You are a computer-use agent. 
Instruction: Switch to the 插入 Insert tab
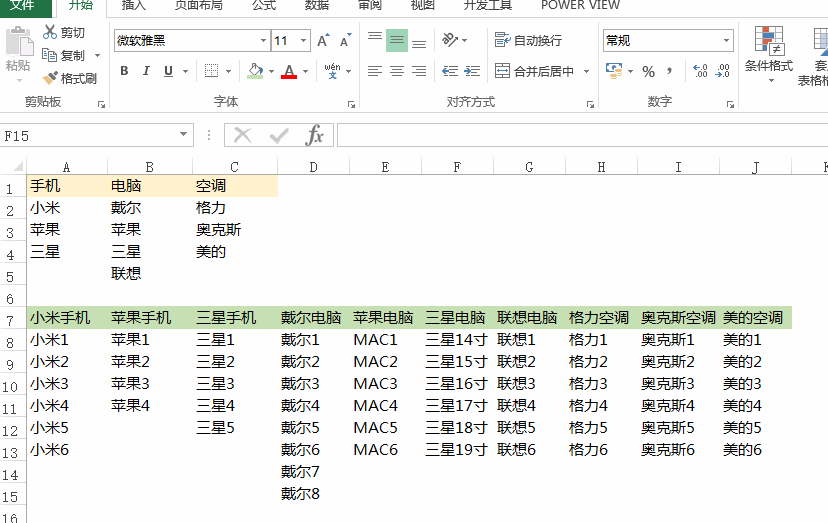click(134, 5)
